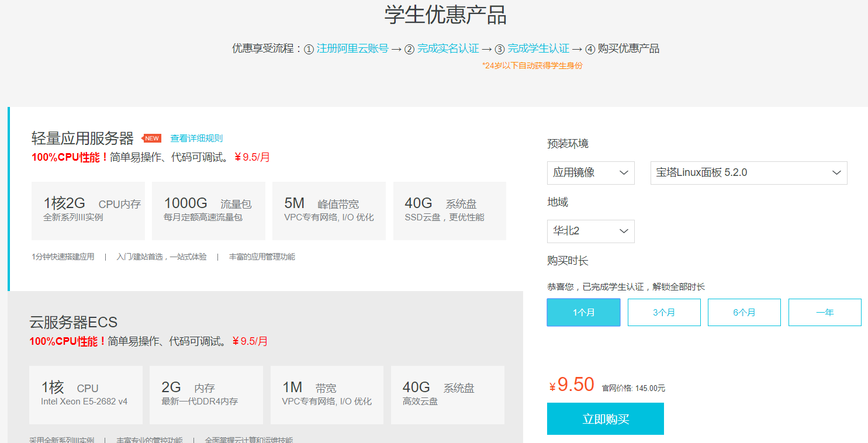Open the 完成实名认证 link
Image resolution: width=868 pixels, height=443 pixels.
pos(448,49)
